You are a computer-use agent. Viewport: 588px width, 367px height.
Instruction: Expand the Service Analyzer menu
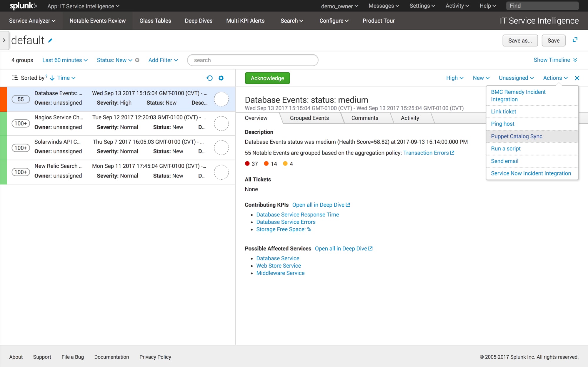tap(32, 21)
